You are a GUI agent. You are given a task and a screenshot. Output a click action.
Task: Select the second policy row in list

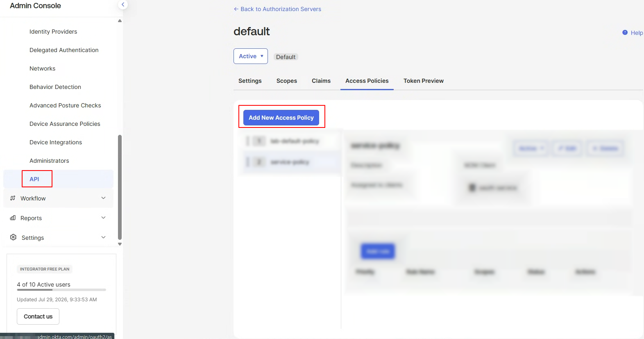tap(290, 162)
